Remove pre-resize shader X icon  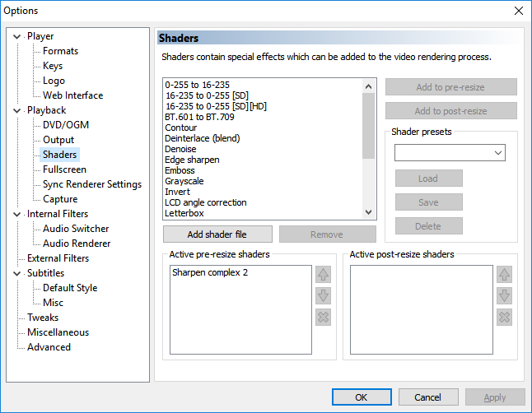click(323, 318)
